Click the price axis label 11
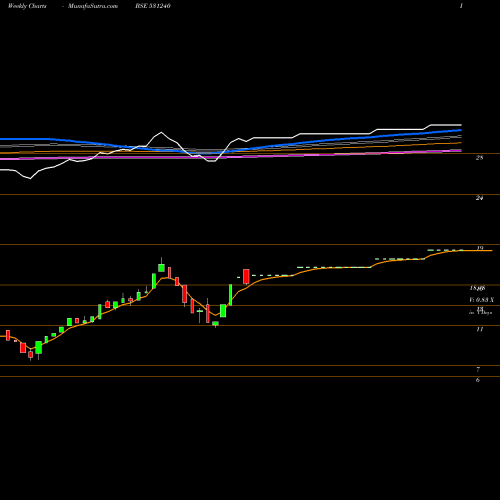The image size is (500, 500). pos(480,329)
